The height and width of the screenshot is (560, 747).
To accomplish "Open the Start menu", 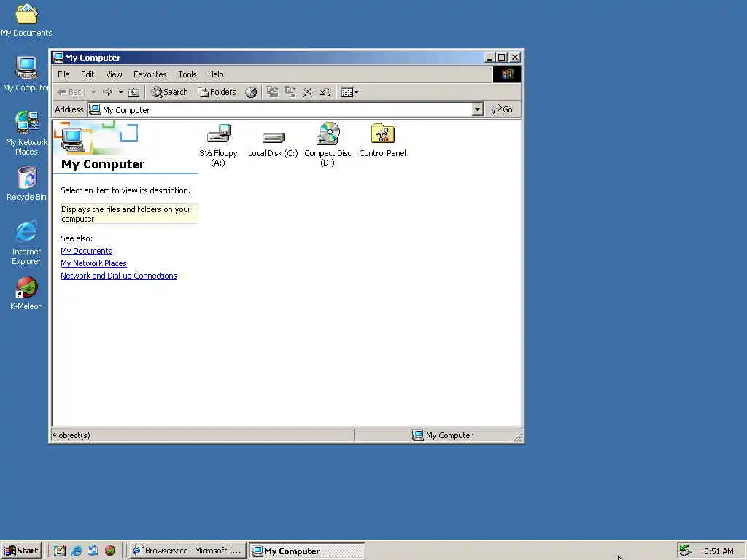I will point(21,551).
